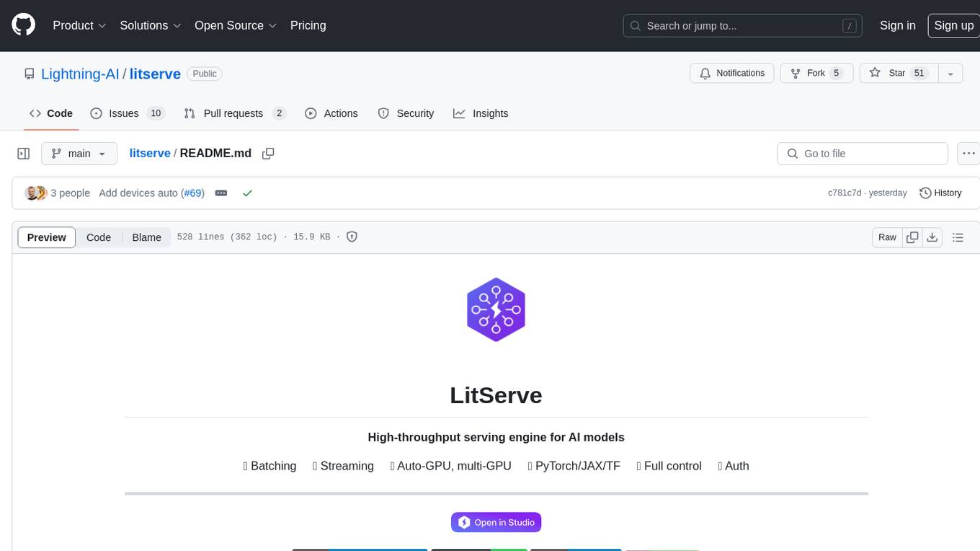The image size is (980, 551).
Task: Open the file History
Action: (940, 193)
